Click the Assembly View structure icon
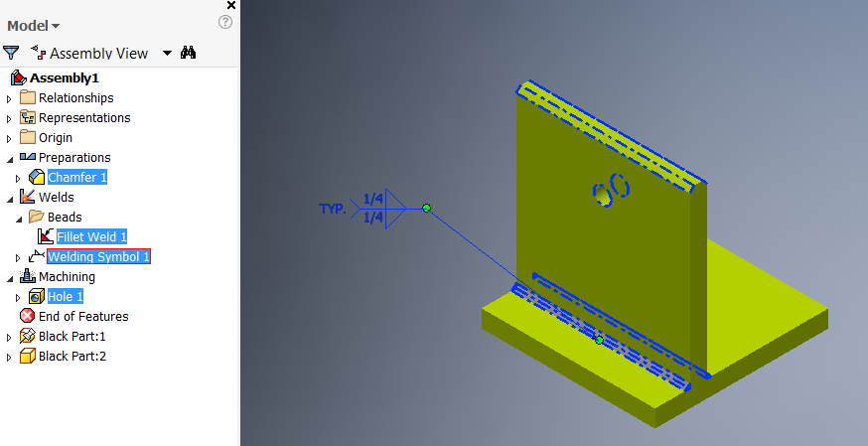 tap(38, 53)
